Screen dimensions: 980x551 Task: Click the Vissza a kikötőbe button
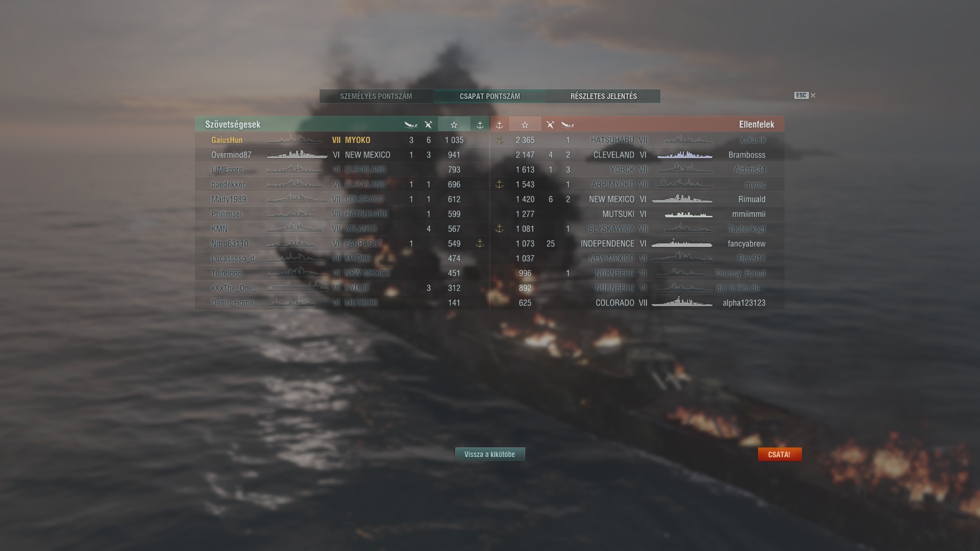coord(490,454)
